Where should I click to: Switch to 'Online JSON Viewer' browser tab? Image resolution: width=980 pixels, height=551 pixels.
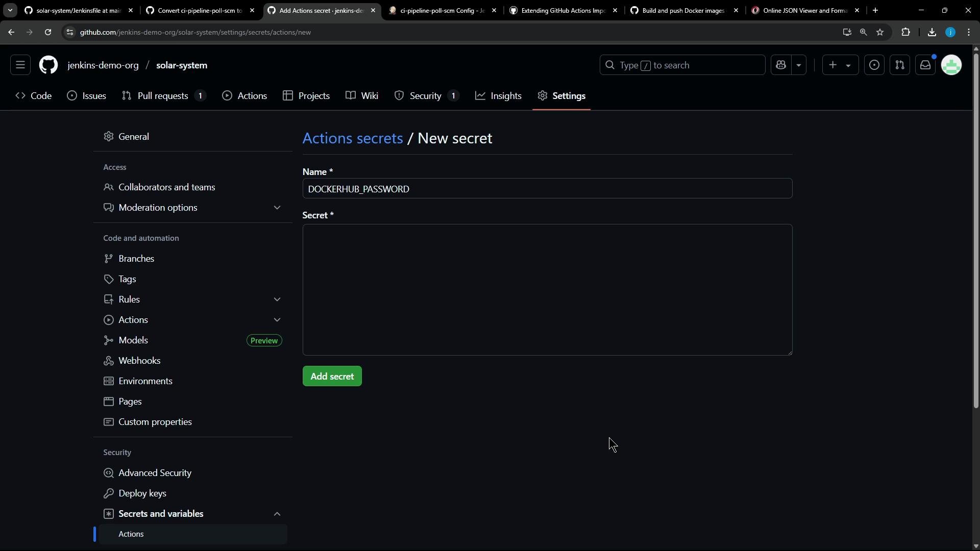806,10
